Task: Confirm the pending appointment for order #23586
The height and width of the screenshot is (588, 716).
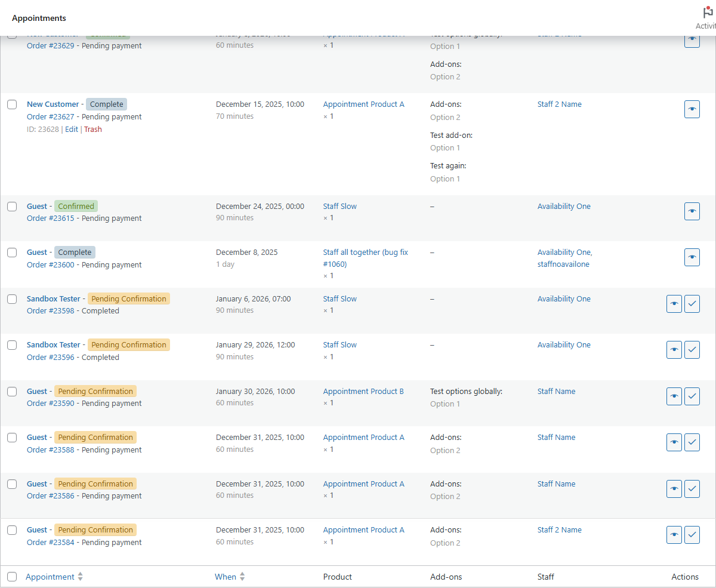Action: click(692, 489)
